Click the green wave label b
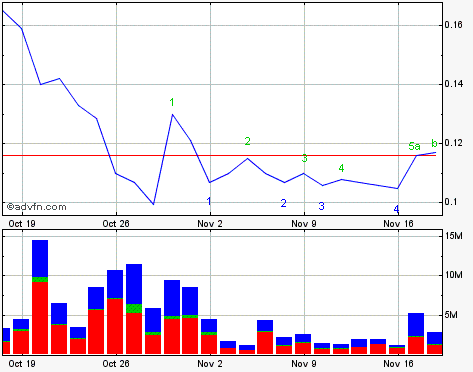Screen dimensions: 473x372 [x=434, y=143]
